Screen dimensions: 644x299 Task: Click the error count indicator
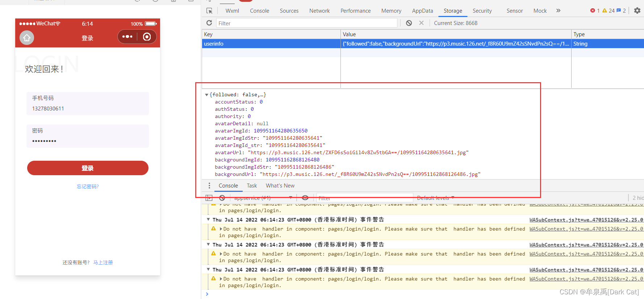pyautogui.click(x=595, y=10)
